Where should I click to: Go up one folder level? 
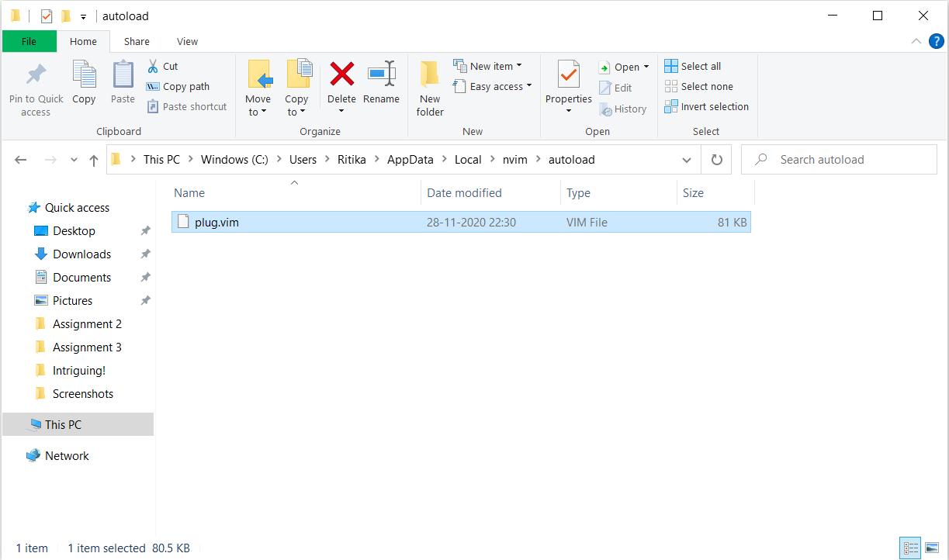pyautogui.click(x=94, y=160)
